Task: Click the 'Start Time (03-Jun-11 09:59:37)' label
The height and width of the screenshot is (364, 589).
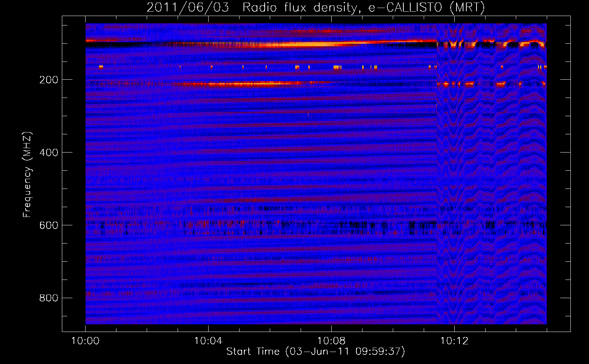Action: 316,352
